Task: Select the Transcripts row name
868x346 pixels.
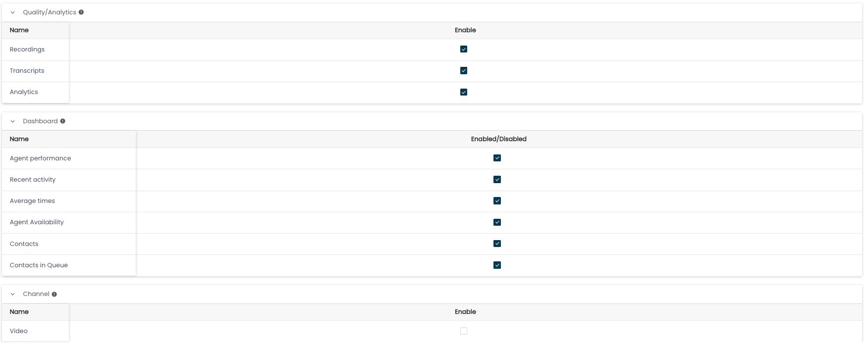Action: click(27, 71)
